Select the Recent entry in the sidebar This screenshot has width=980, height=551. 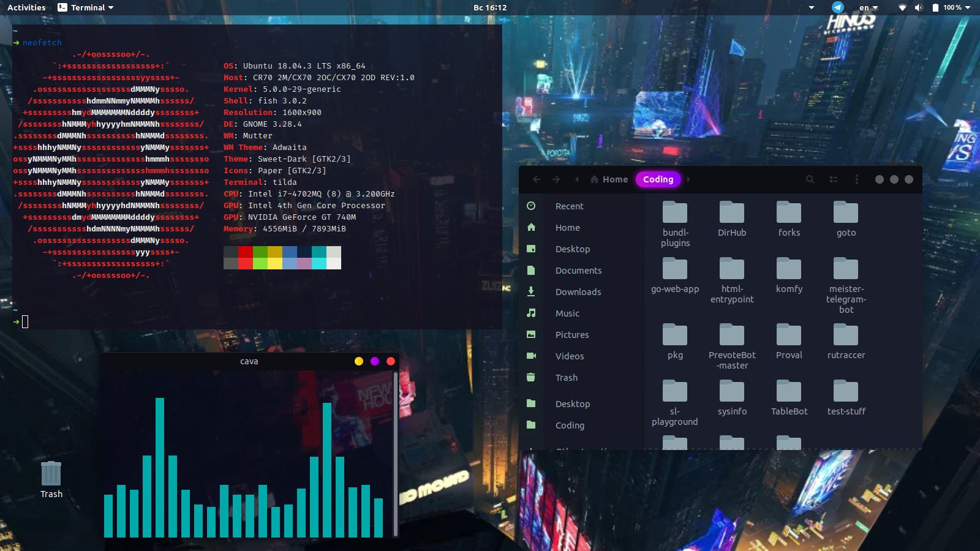coord(569,206)
